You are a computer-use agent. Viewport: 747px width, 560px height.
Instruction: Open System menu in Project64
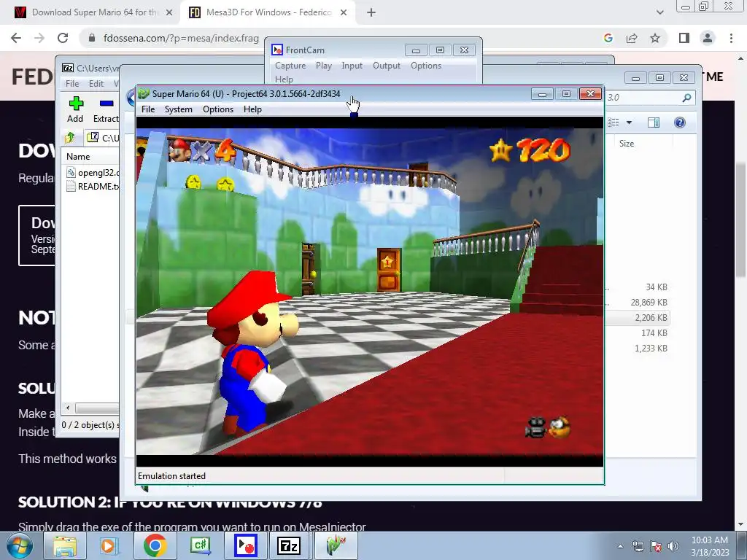coord(178,109)
